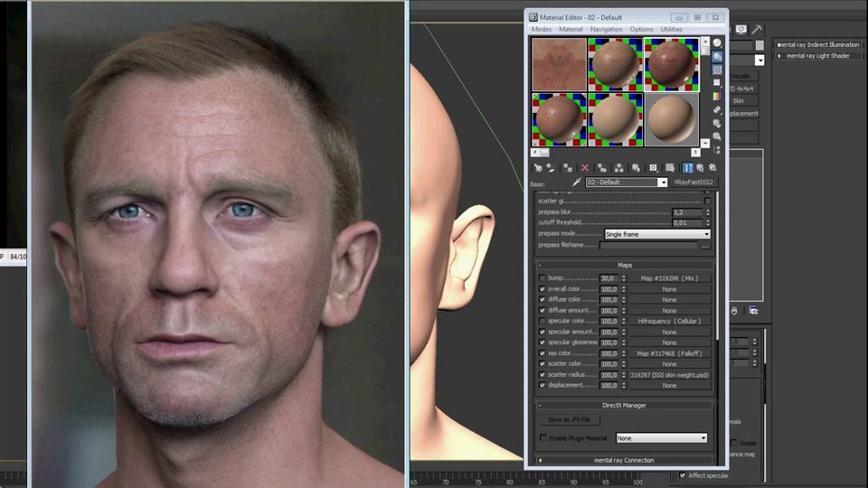Uncheck the diffuse color map checkbox
868x488 pixels.
tap(542, 299)
